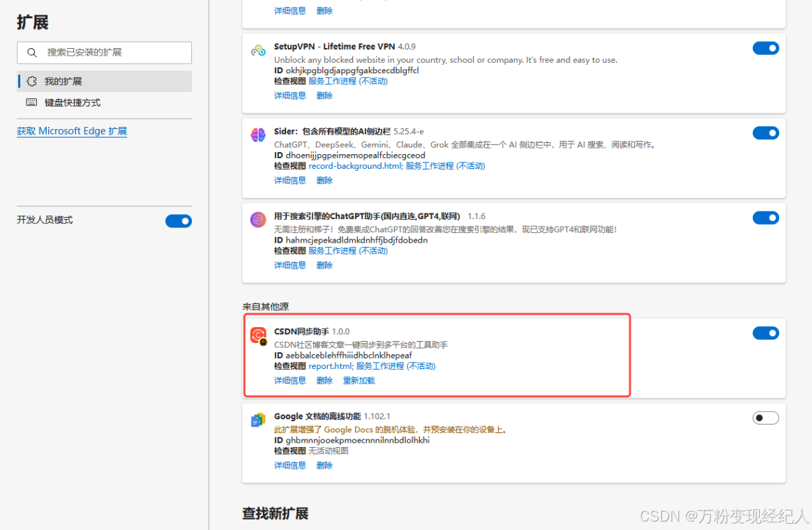Open Sider 服务工作进程 inspect link
Screen dimensions: 812x530
(445, 166)
